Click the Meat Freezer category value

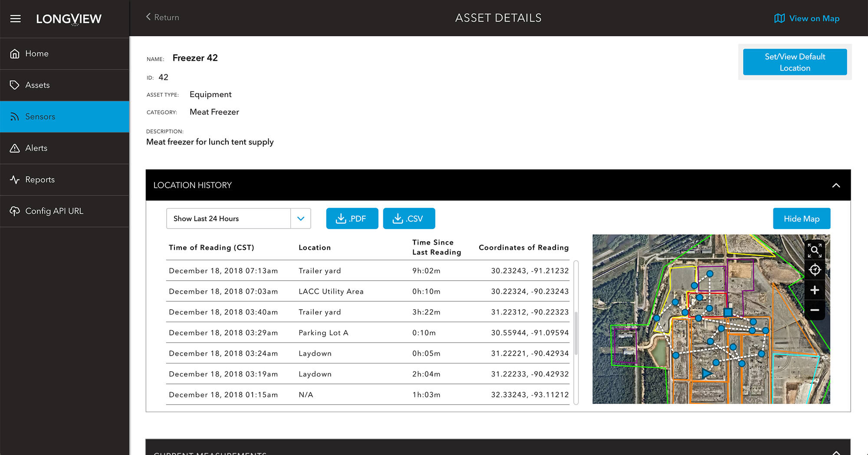click(214, 112)
